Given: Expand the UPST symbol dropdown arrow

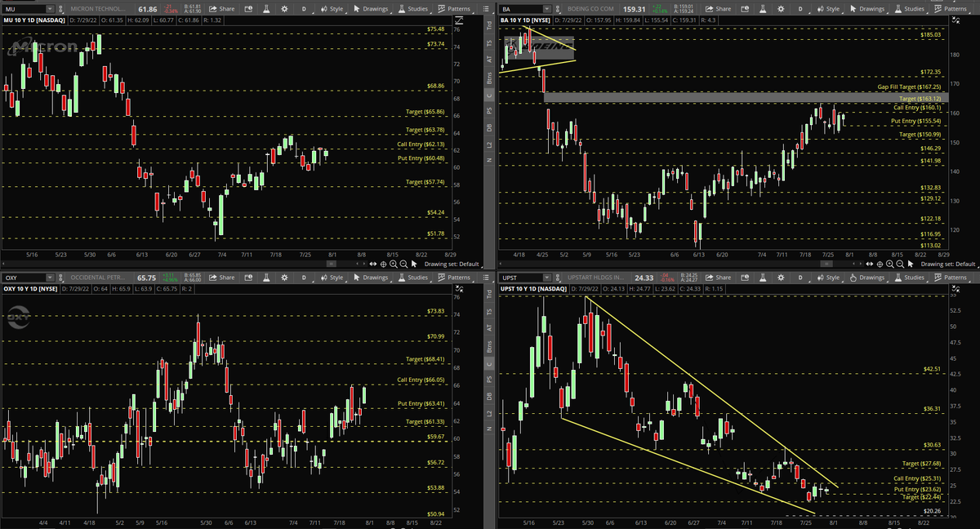Looking at the screenshot, I should (546, 278).
